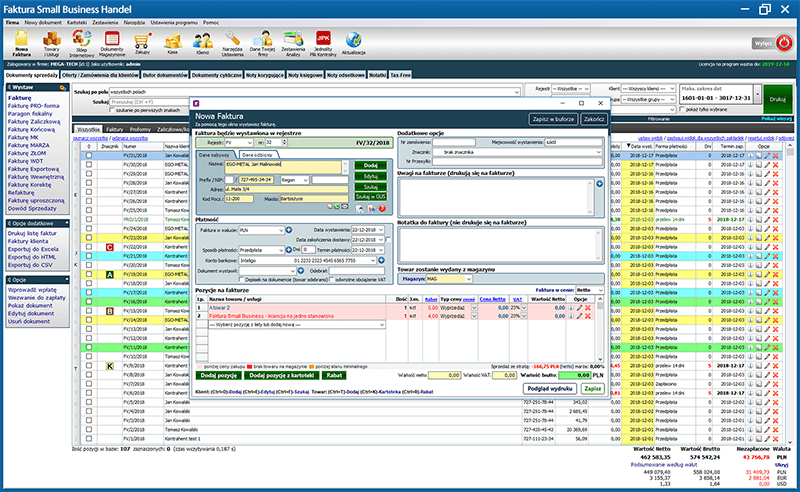Screen dimensions: 800x492
Task: Enable szukanie po pierwszych znakach checkbox
Action: coord(112,110)
